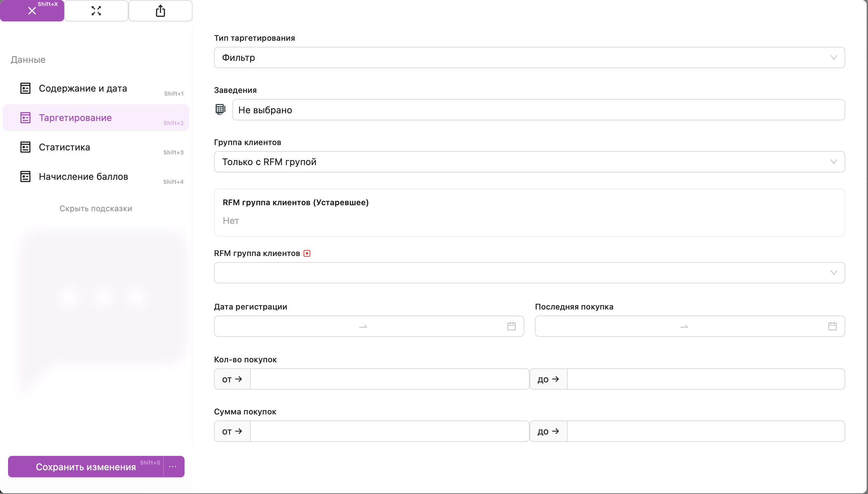Viewport: 868px width, 494px height.
Task: Open calendar icon in Дата регистрации field
Action: [x=511, y=327]
